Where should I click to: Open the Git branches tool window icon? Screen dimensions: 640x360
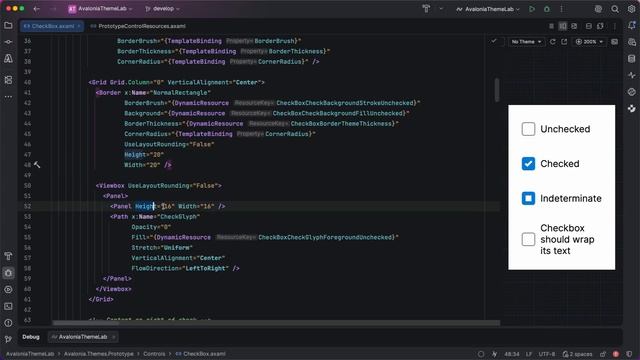pyautogui.click(x=8, y=339)
